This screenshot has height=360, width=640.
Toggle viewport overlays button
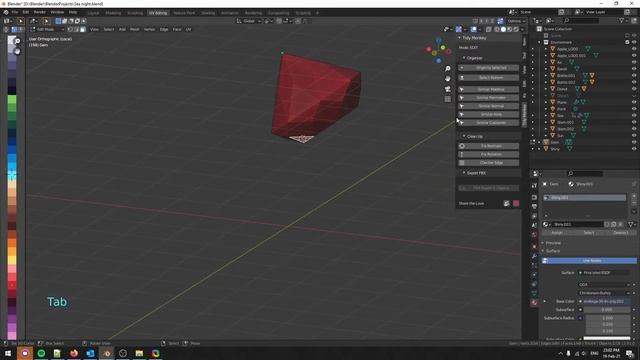(473, 29)
